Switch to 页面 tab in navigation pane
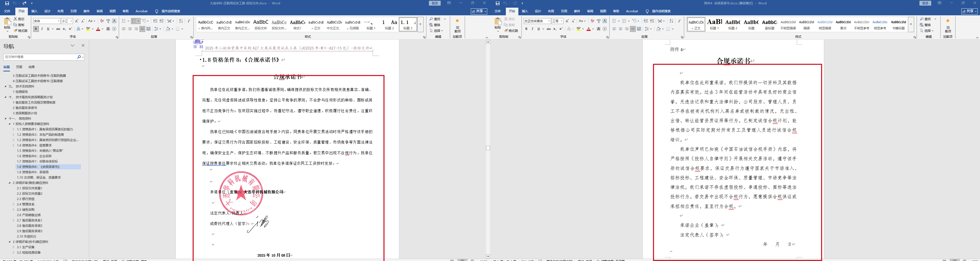This screenshot has width=980, height=261. point(19,67)
